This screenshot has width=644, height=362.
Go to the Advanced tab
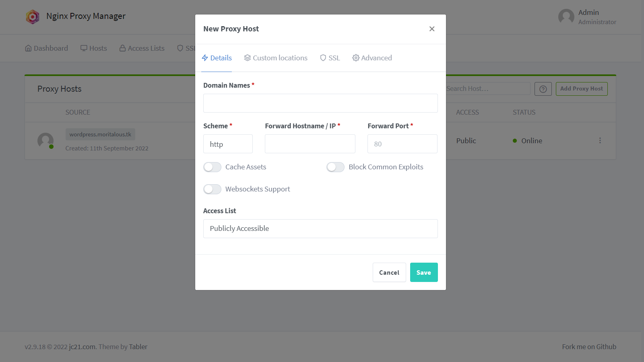point(372,58)
